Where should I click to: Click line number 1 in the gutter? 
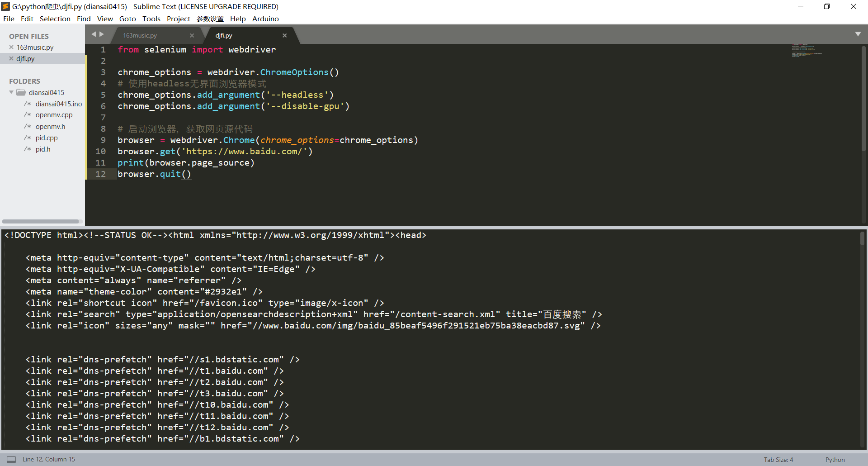[x=103, y=50]
